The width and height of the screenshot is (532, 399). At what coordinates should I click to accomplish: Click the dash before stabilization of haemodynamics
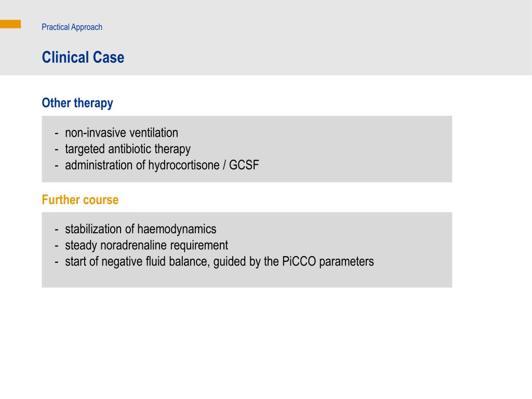pos(57,230)
